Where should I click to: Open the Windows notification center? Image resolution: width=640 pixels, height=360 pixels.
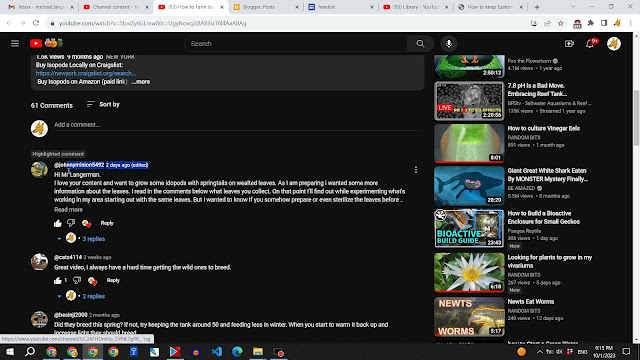[627, 351]
